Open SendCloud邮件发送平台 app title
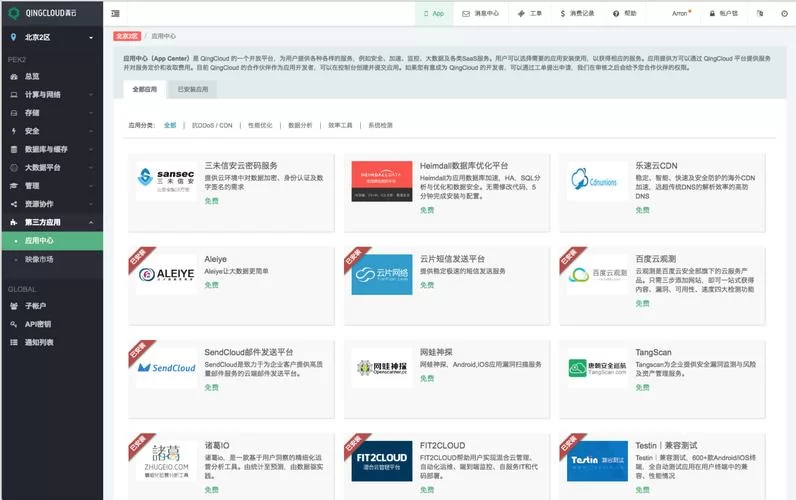The width and height of the screenshot is (796, 500). point(249,352)
